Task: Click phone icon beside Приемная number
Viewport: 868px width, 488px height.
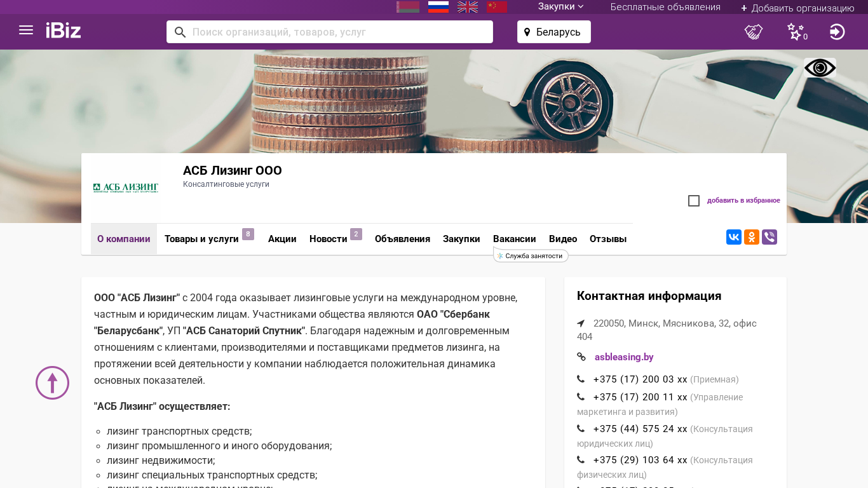Action: tap(581, 379)
